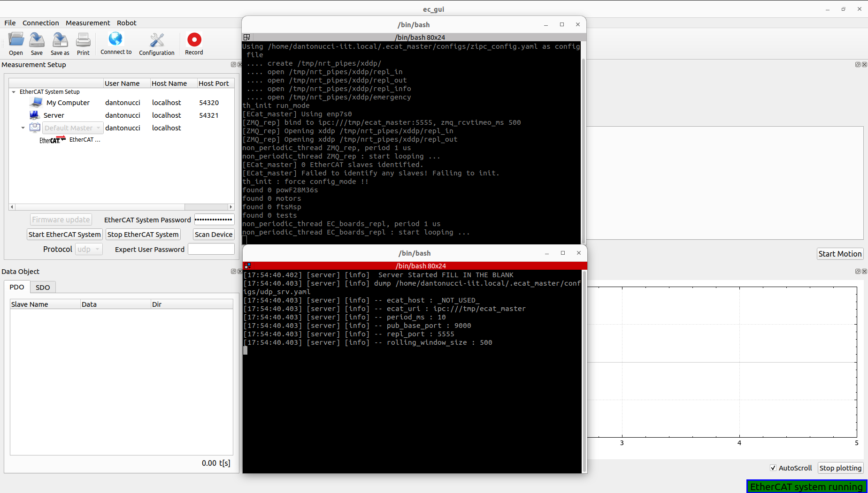Click the EtherCAT System Password field

click(214, 220)
